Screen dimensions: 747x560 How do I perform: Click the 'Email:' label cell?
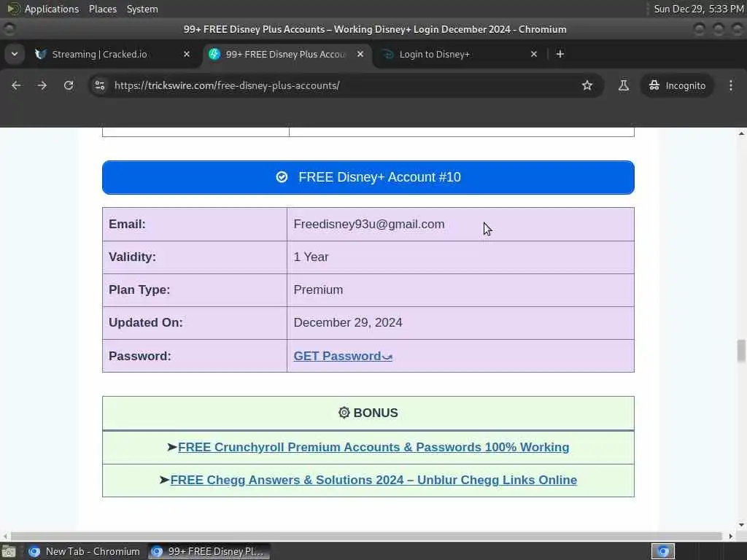click(x=194, y=225)
